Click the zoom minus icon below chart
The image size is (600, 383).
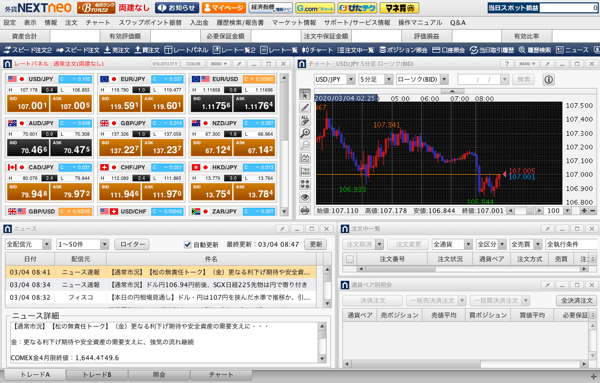pyautogui.click(x=592, y=211)
